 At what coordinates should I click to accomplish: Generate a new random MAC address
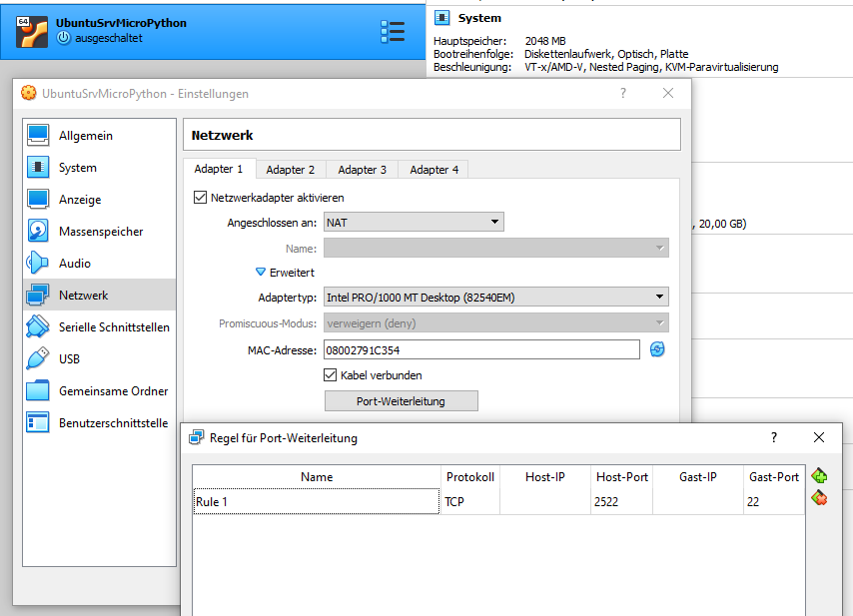(x=657, y=349)
